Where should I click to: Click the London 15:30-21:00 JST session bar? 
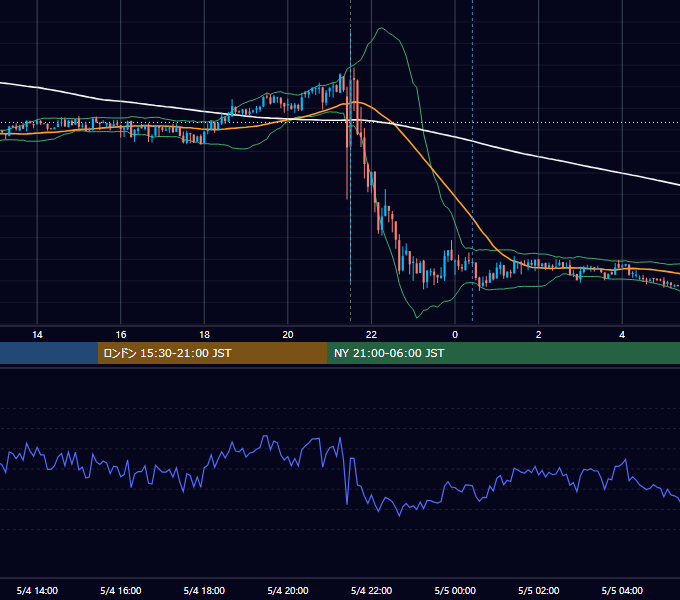tap(212, 353)
